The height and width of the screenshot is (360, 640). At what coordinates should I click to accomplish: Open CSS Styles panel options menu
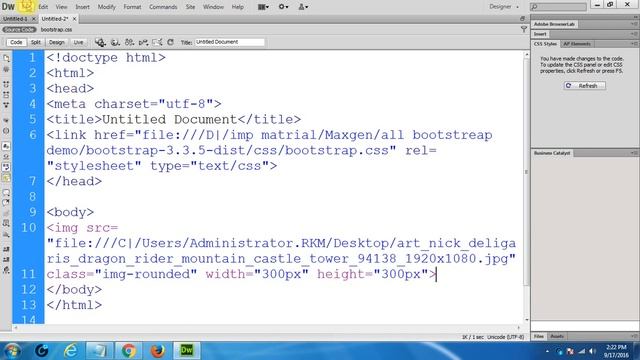[x=634, y=44]
